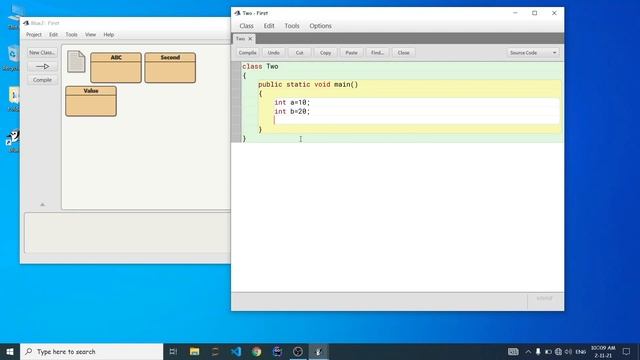The width and height of the screenshot is (640, 360).
Task: Click the Find... button in the editor
Action: [377, 53]
